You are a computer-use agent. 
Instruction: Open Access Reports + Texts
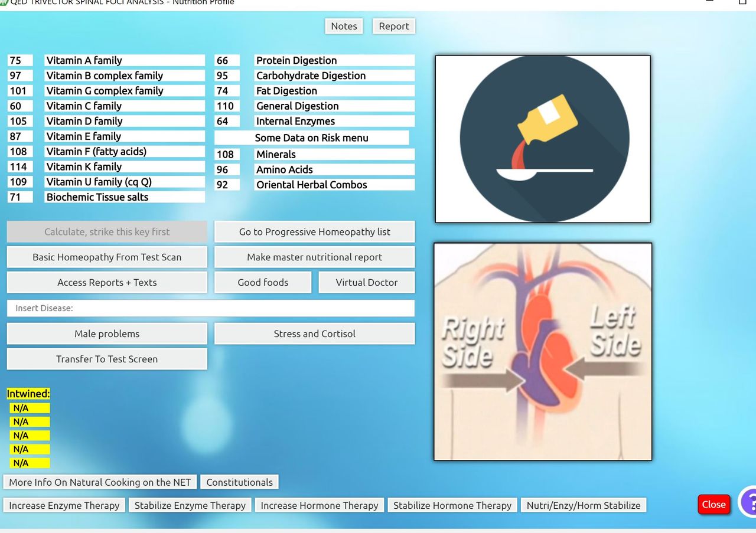tap(107, 283)
